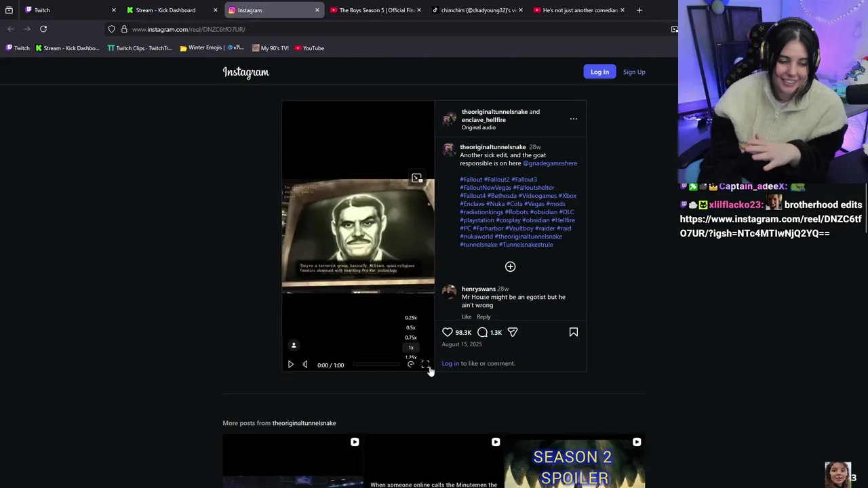Screen dimensions: 868x488
Task: Click the post header avatar
Action: pos(449,119)
